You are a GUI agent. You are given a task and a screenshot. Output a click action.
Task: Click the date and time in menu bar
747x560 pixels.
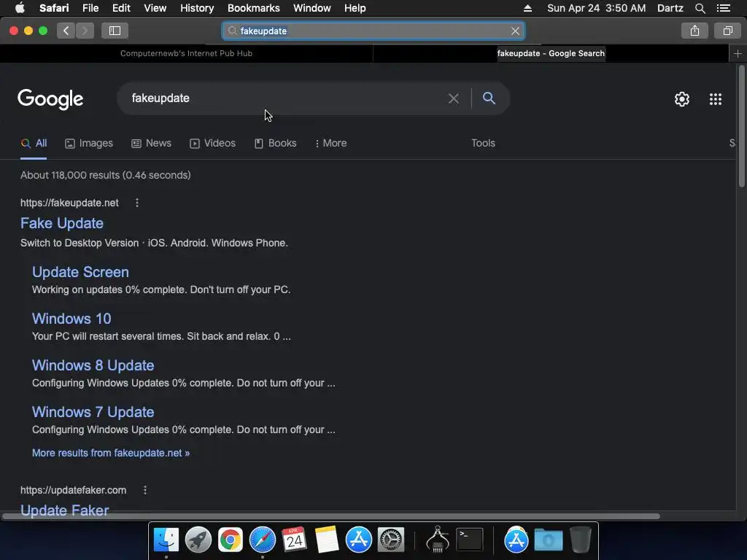597,8
